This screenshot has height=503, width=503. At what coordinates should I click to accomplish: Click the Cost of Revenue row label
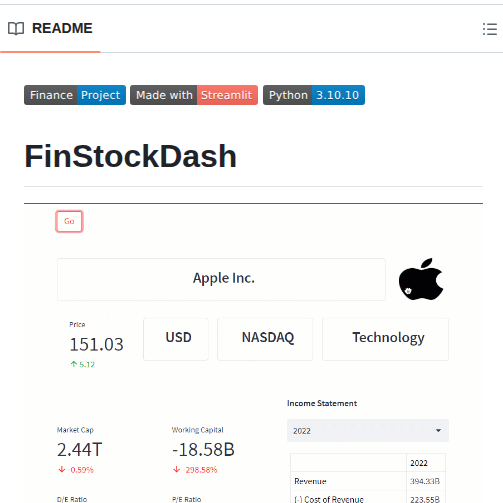coord(329,499)
